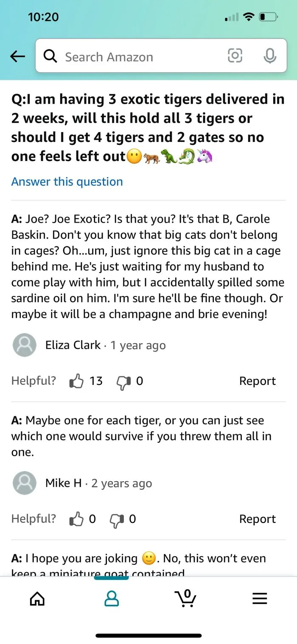Tap the magnifying glass search icon

(x=50, y=56)
